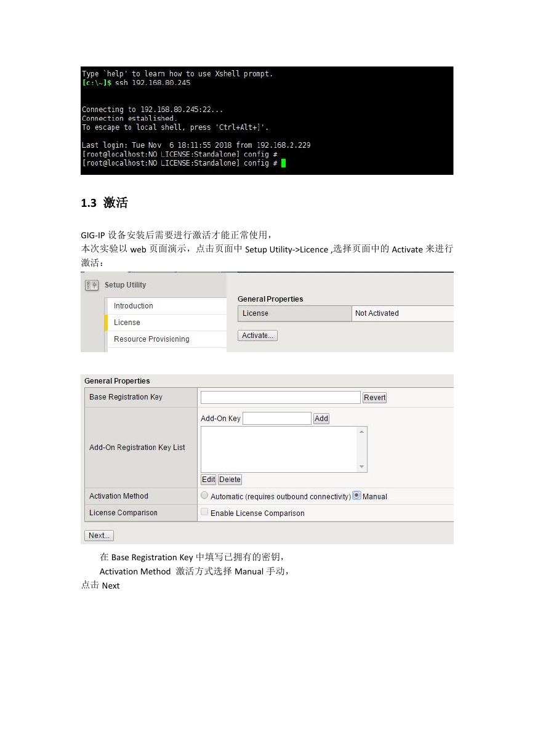Click the Setup Utility heading text

click(x=126, y=285)
